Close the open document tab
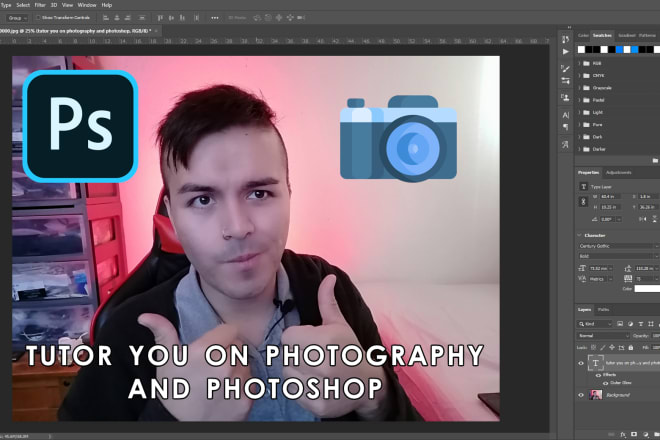Image resolution: width=660 pixels, height=440 pixels. pos(156,31)
